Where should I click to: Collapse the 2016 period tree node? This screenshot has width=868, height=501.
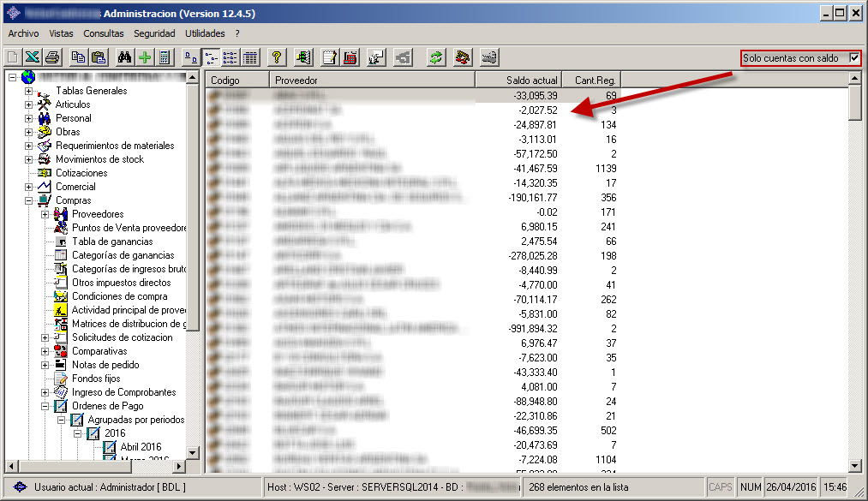click(78, 433)
